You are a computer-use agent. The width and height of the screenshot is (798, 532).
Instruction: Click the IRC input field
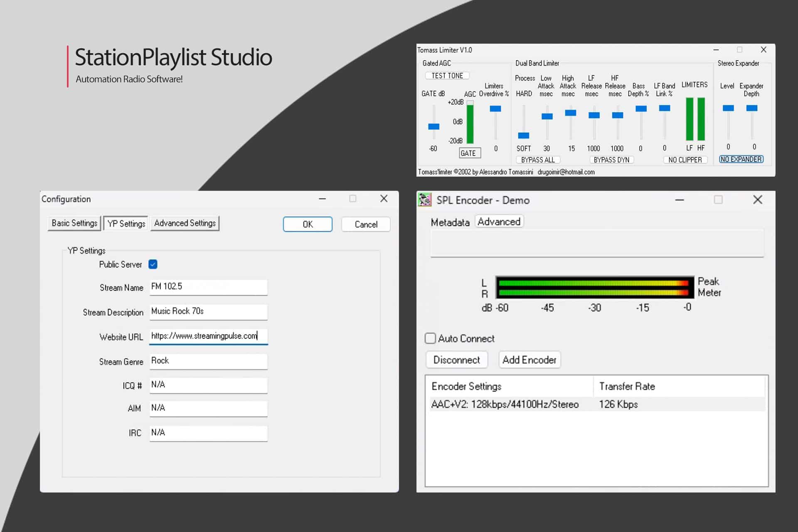(208, 433)
